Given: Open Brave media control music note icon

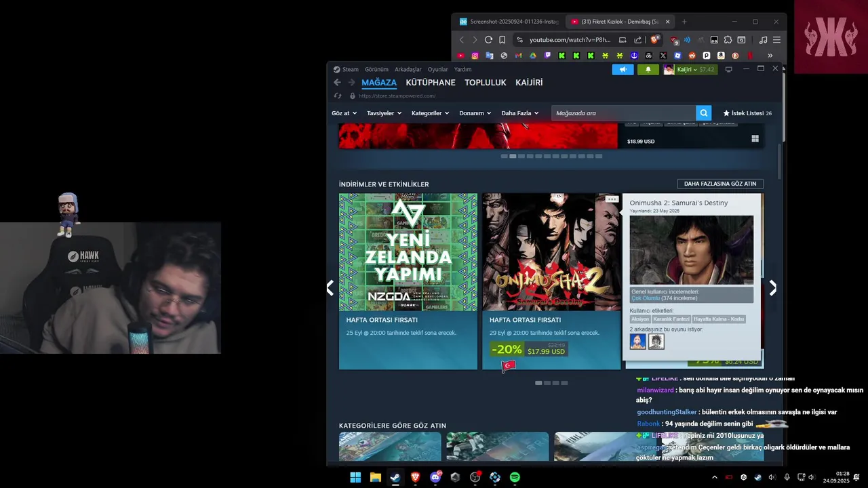Looking at the screenshot, I should click(764, 40).
